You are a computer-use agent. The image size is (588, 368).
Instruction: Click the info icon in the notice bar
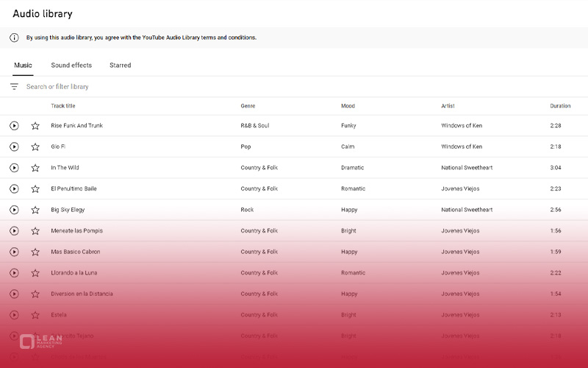tap(14, 38)
